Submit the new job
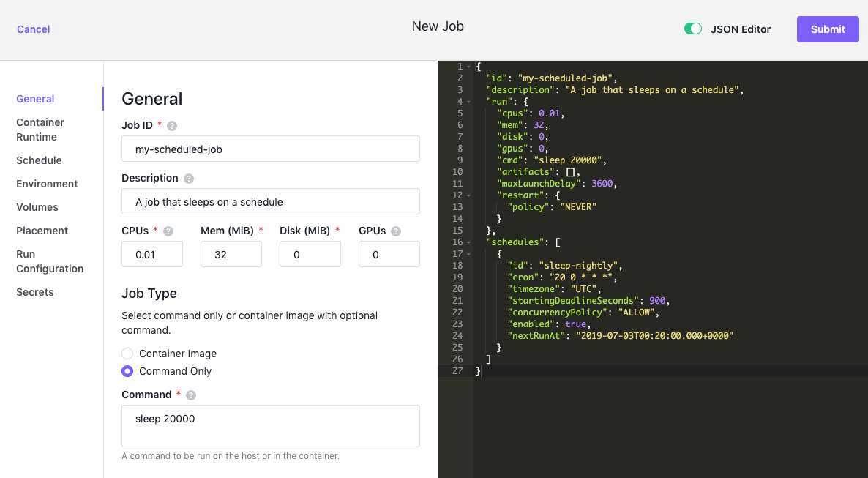The height and width of the screenshot is (478, 868). click(x=828, y=29)
